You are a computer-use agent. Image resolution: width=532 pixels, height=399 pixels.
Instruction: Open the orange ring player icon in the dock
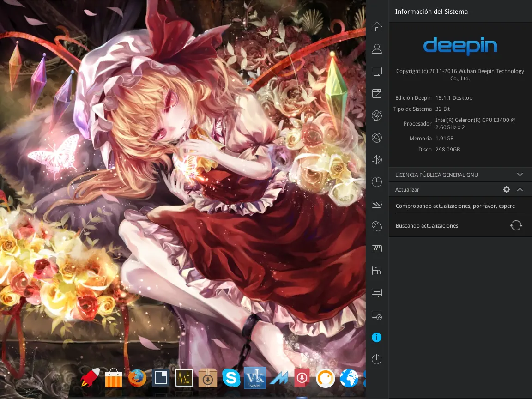[x=326, y=378]
